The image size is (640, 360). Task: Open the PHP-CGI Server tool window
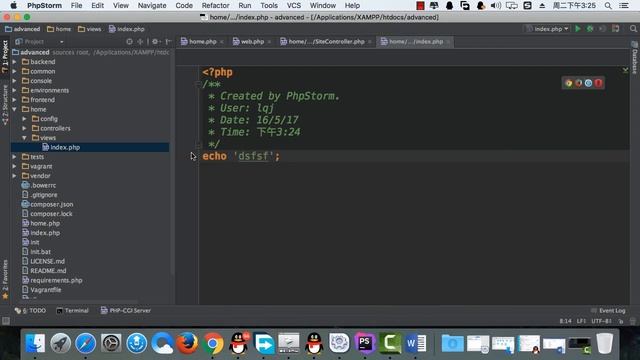126,311
